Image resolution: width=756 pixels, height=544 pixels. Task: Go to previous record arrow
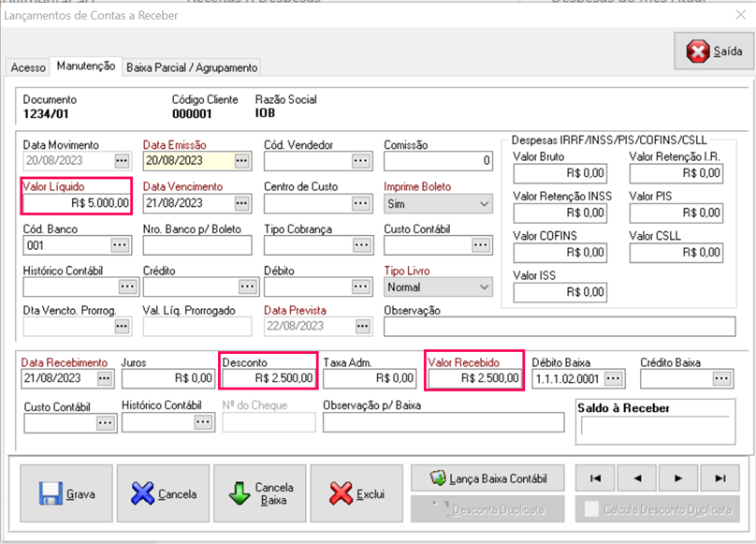pyautogui.click(x=636, y=478)
